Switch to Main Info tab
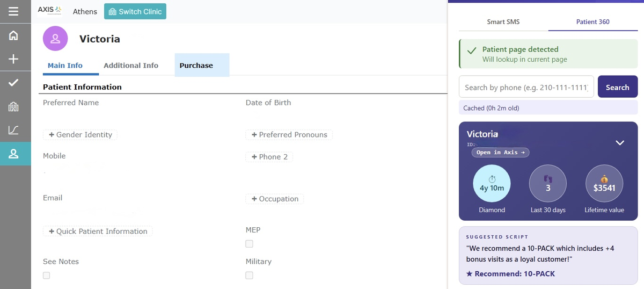 65,66
